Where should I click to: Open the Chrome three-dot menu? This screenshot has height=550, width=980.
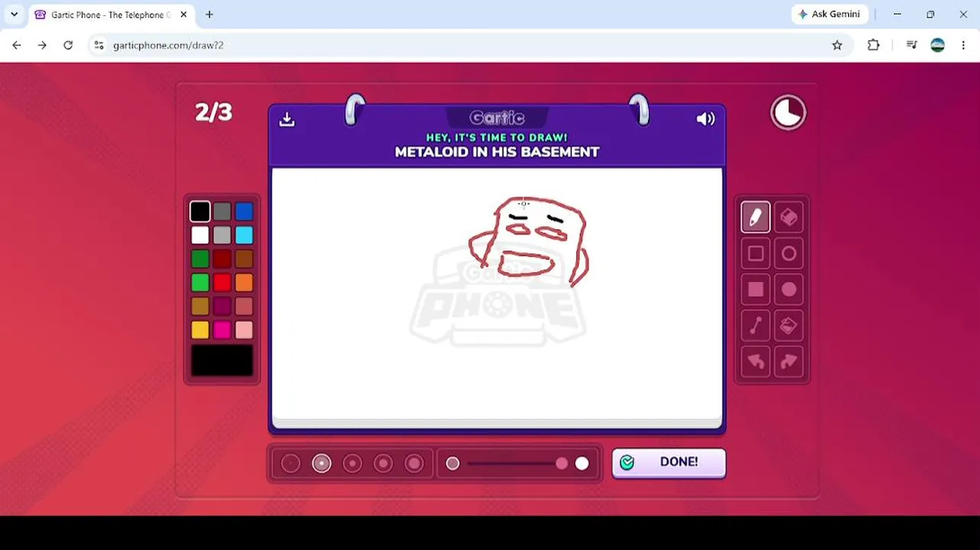[x=963, y=45]
